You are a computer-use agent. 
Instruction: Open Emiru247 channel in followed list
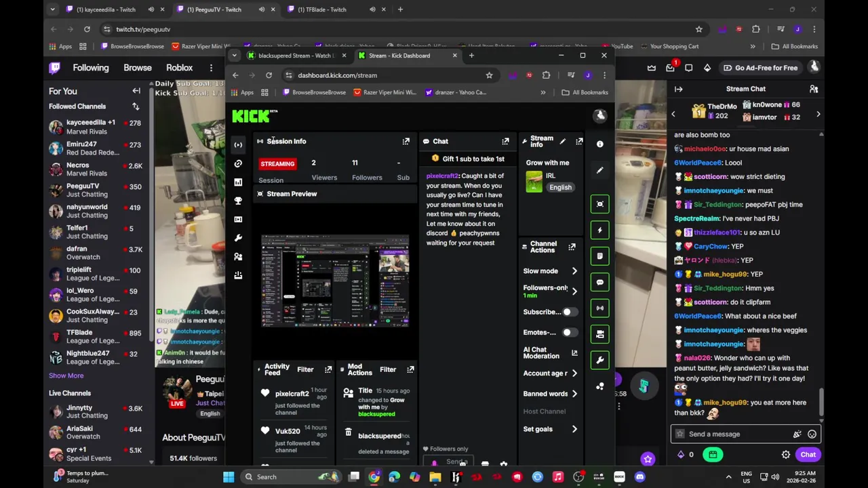click(96, 148)
